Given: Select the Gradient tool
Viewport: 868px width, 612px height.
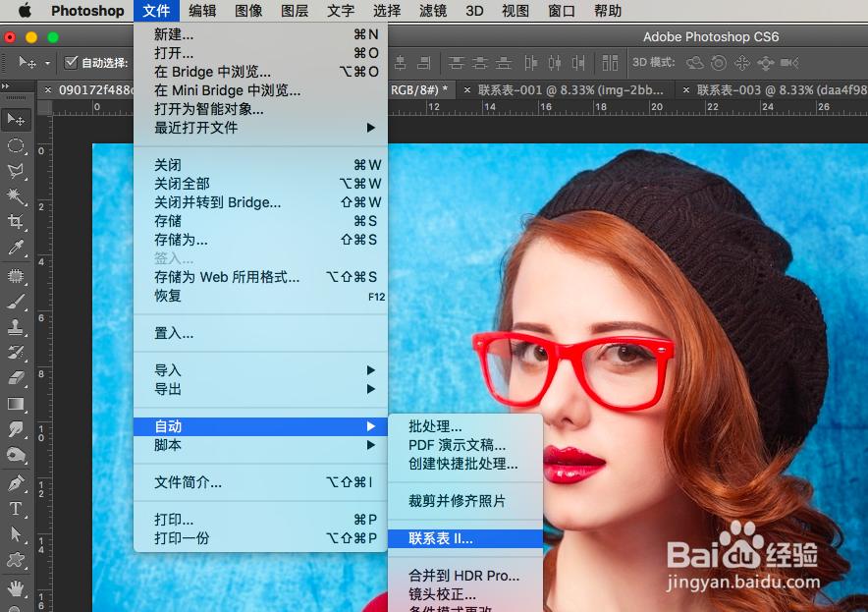Looking at the screenshot, I should point(16,403).
